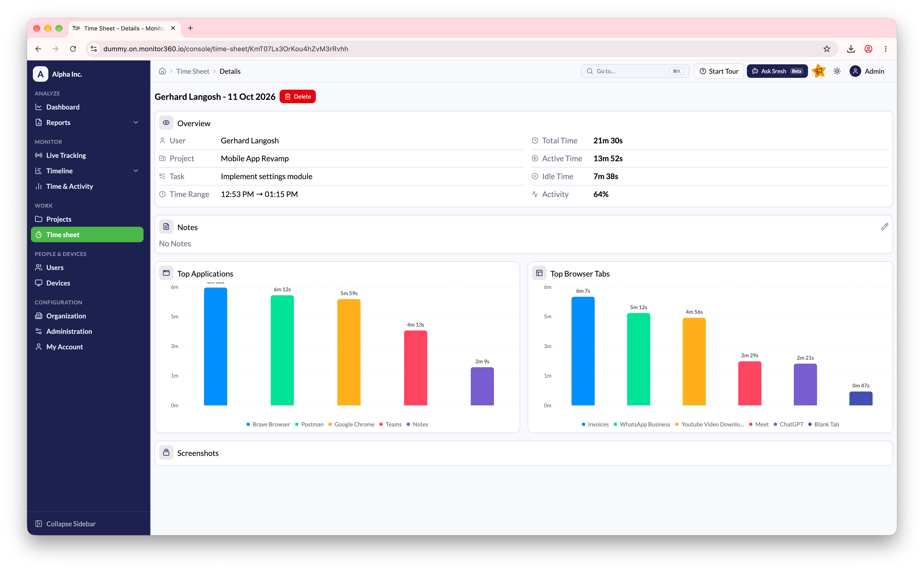Bookmark this page with the star icon
924x571 pixels.
pos(827,49)
